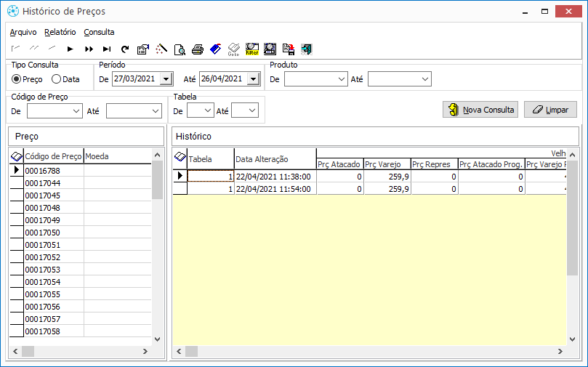Click scroll down arrow of Histórico grid

(572, 339)
